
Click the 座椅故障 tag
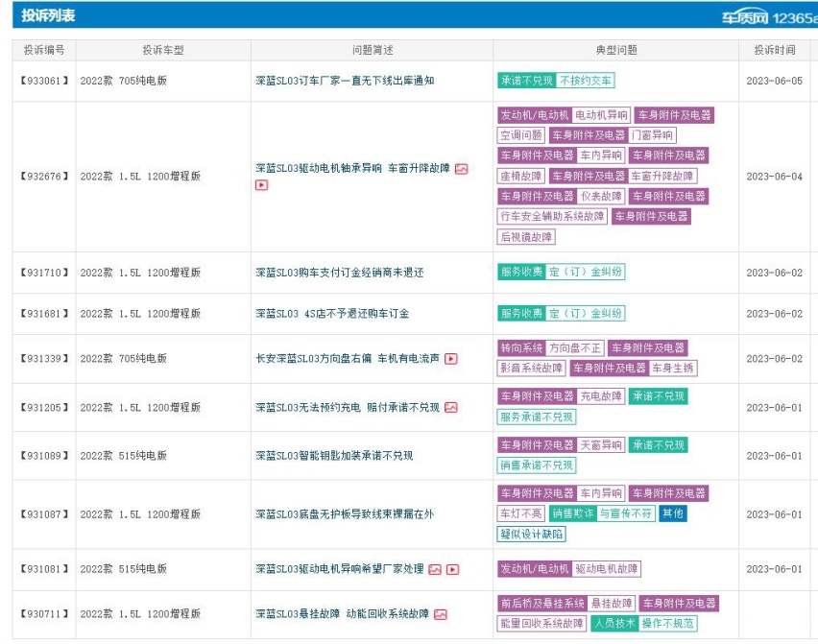521,177
